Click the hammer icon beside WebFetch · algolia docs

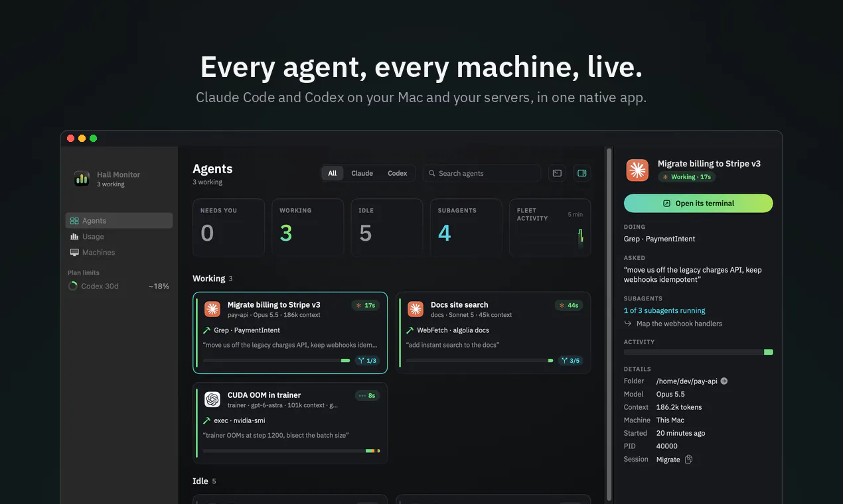pos(410,330)
